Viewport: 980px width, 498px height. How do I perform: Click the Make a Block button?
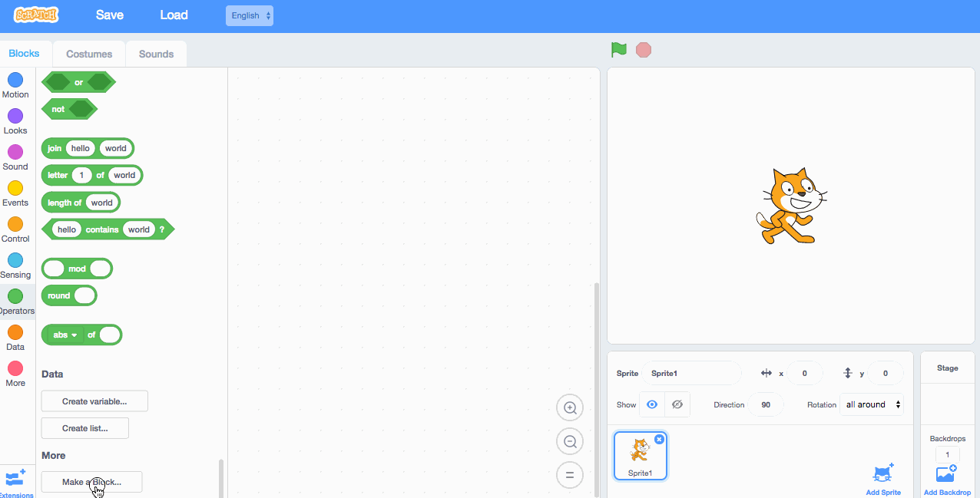point(91,481)
